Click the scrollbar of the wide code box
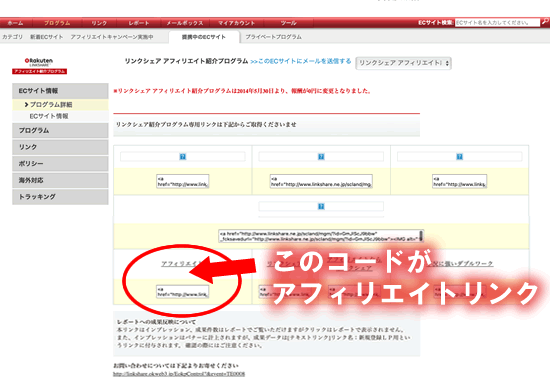This screenshot has width=550, height=379. [x=421, y=236]
